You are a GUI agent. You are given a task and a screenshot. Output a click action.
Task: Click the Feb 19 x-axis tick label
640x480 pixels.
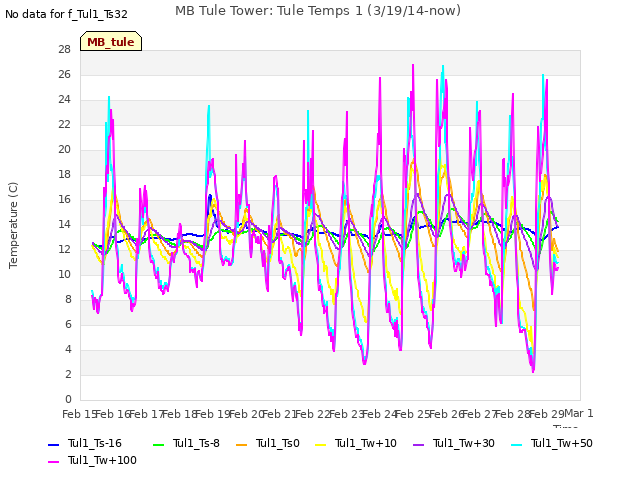coord(213,414)
